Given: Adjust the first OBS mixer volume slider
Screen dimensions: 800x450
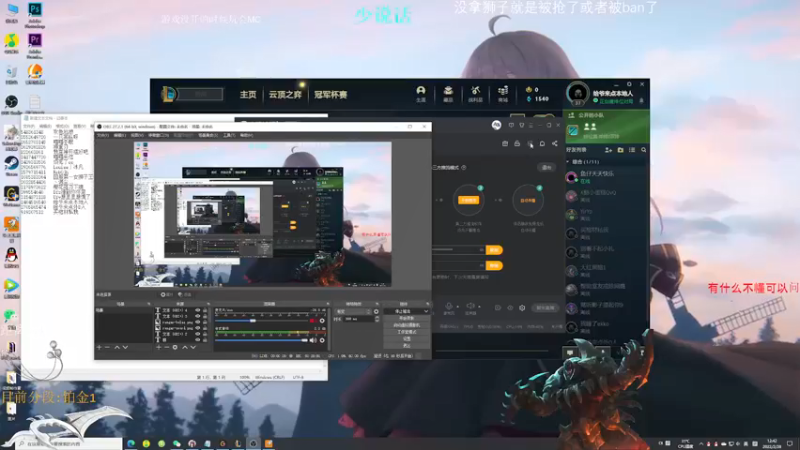Looking at the screenshot, I should (262, 321).
